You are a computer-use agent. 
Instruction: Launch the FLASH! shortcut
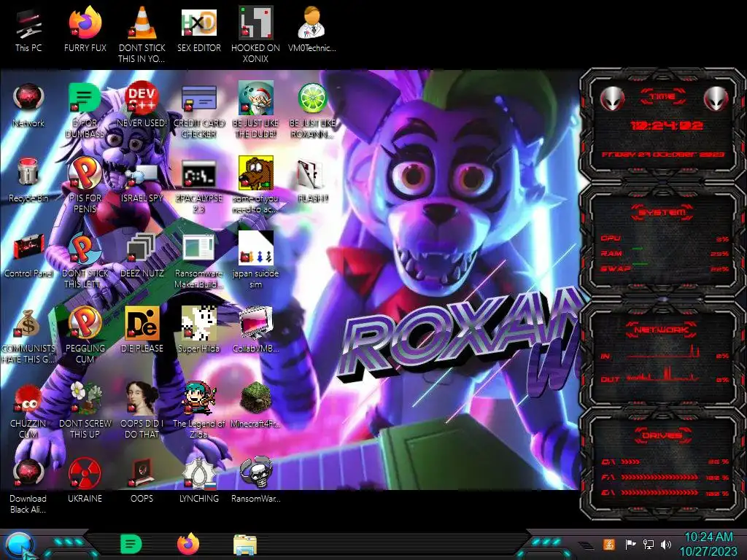[x=312, y=181]
